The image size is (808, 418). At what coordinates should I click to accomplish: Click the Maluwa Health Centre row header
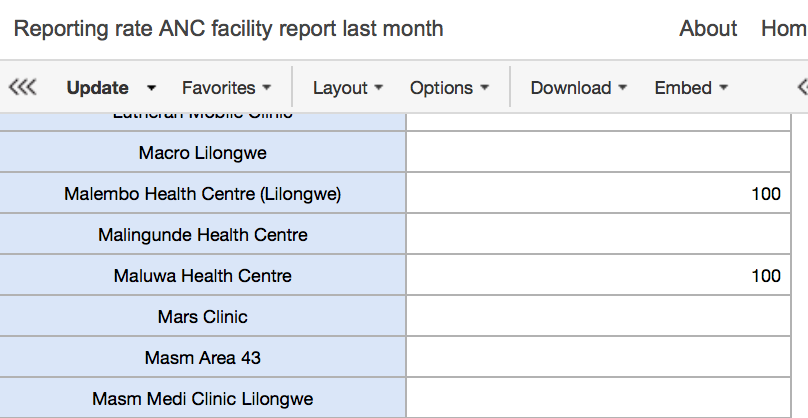[203, 276]
